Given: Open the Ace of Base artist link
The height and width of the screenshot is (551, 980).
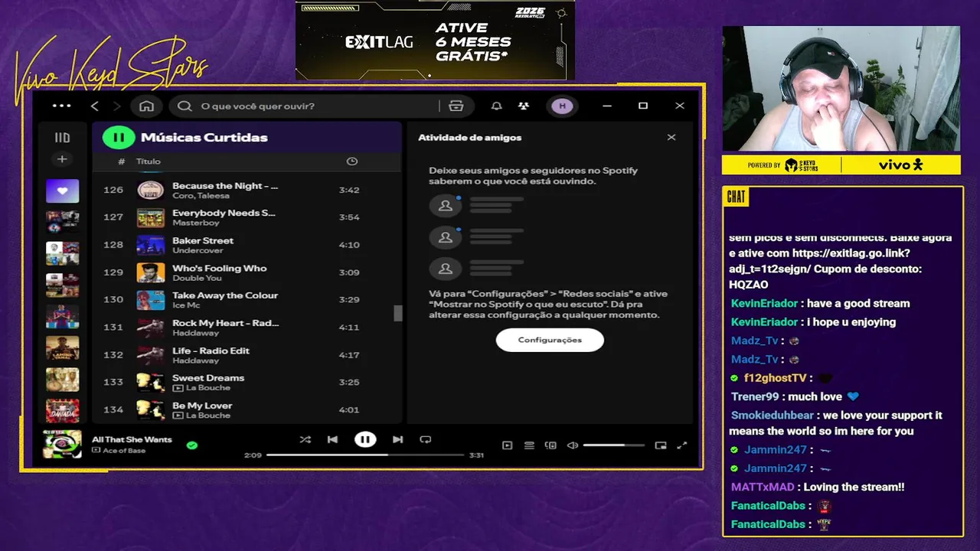Looking at the screenshot, I should 124,451.
